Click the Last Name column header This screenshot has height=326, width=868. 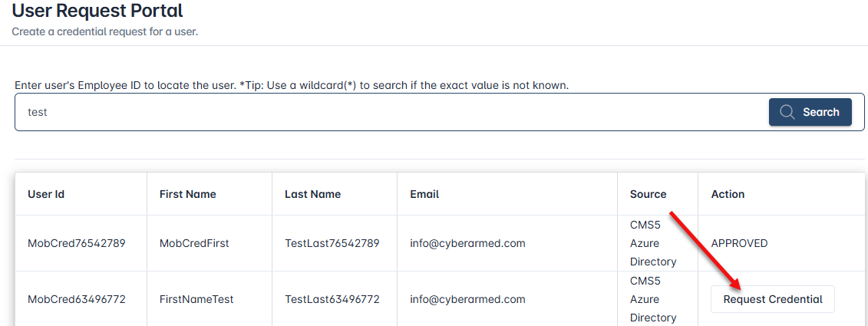click(312, 194)
